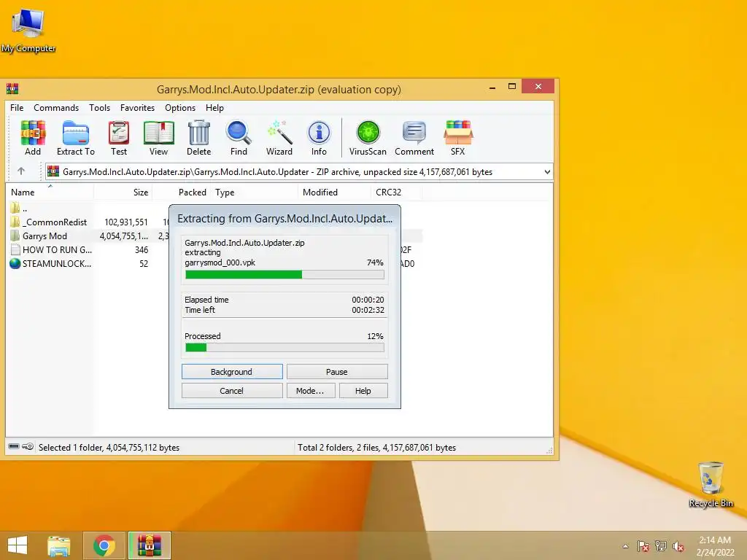Click the _CommonRedist folder icon
The width and height of the screenshot is (747, 560).
click(x=15, y=222)
